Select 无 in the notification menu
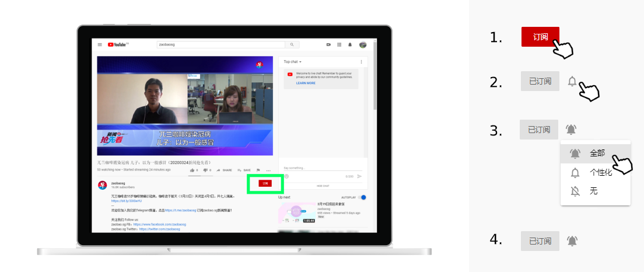This screenshot has height=272, width=644. pyautogui.click(x=596, y=191)
